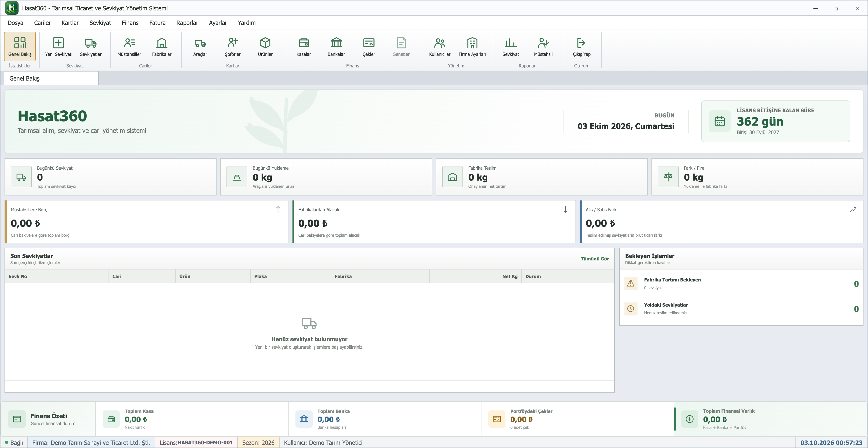This screenshot has width=868, height=448.
Task: Click the Lisans:HASAT360-DEMO-001 status text
Action: point(196,443)
